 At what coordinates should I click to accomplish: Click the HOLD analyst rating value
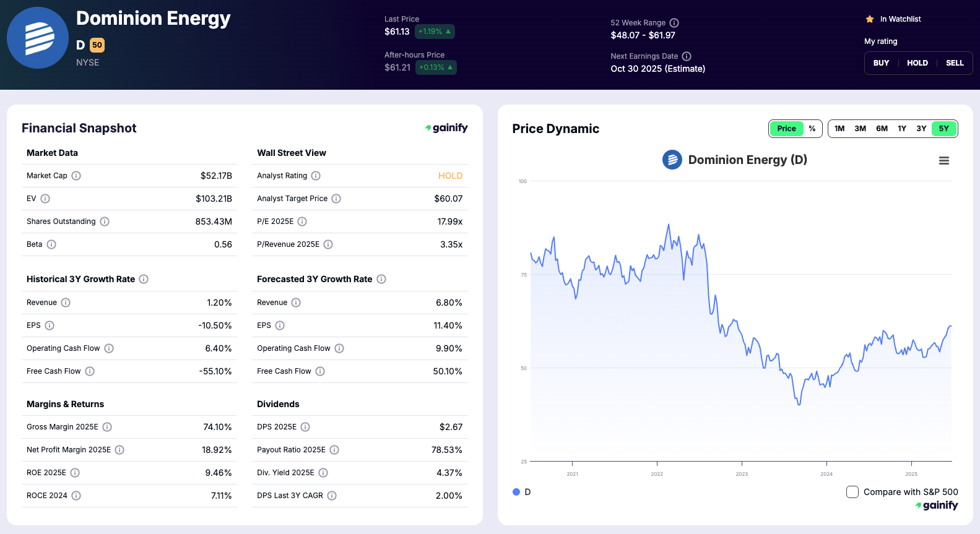click(x=450, y=176)
